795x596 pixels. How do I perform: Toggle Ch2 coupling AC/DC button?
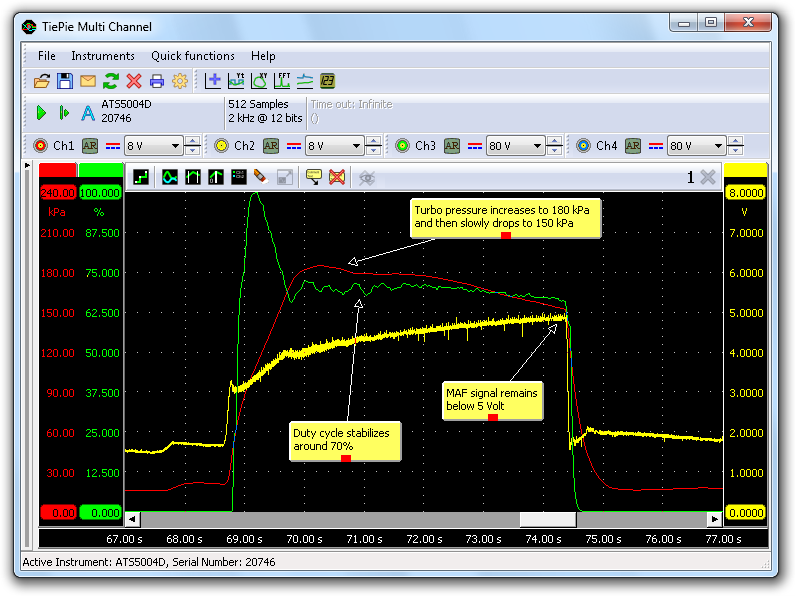pos(294,146)
